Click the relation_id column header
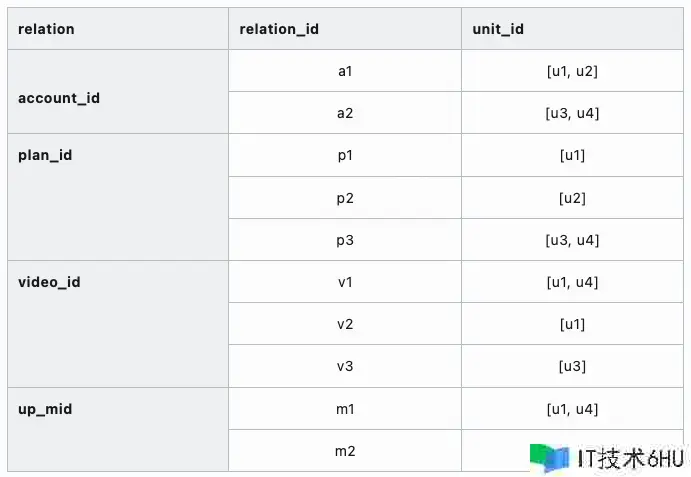 (x=279, y=29)
